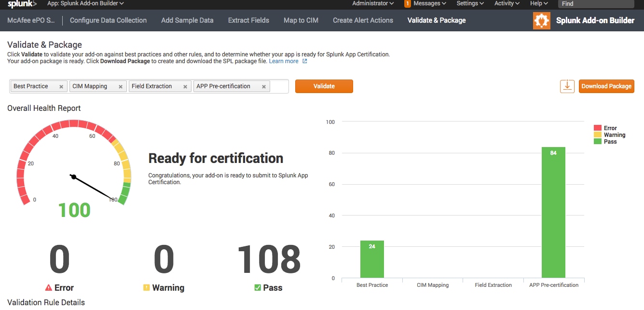The image size is (644, 310).
Task: Click the Validation Rule Details heading
Action: pyautogui.click(x=46, y=303)
